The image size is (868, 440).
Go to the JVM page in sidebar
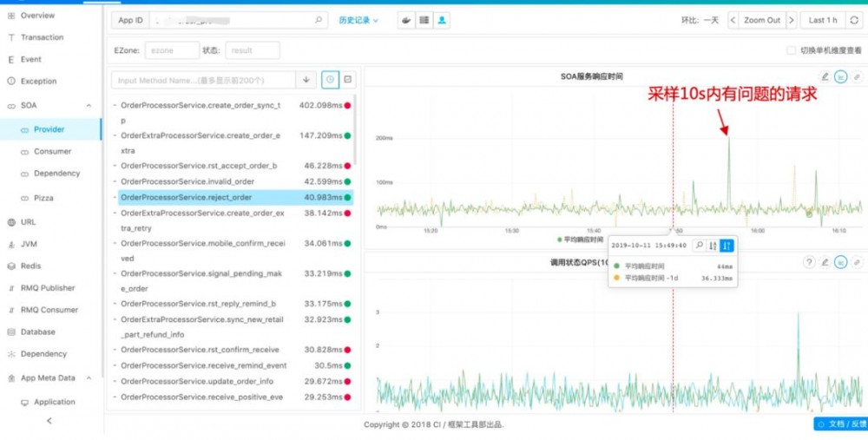[x=30, y=244]
